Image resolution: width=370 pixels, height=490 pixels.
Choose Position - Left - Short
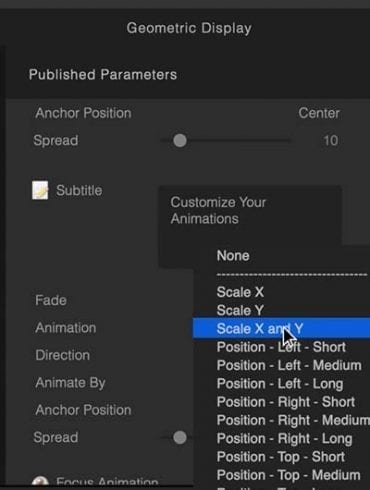click(x=281, y=347)
